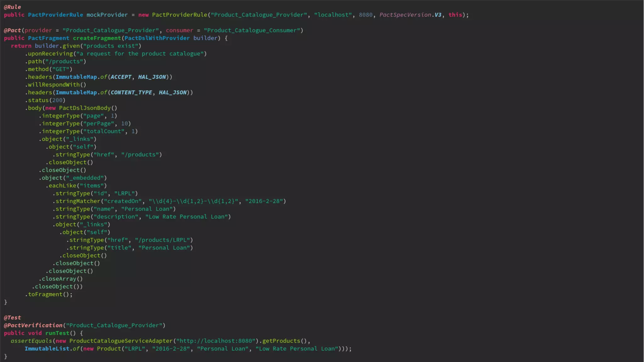Image resolution: width=644 pixels, height=362 pixels.
Task: Click the @PactVerification annotation
Action: (33, 325)
